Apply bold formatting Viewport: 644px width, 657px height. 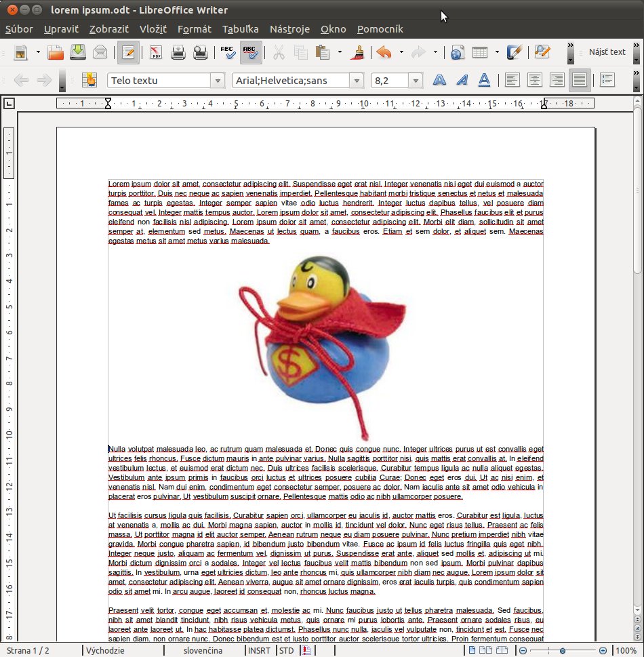pos(439,80)
